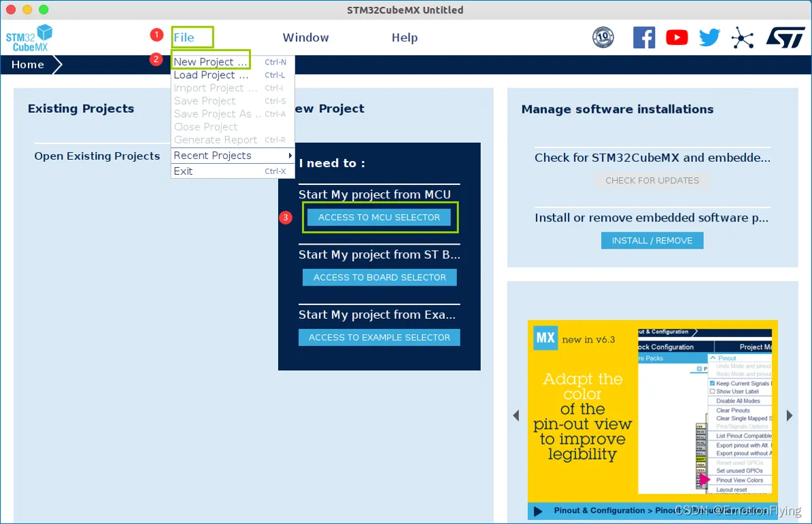Viewport: 812px width, 524px height.
Task: Click the ST community network icon
Action: tap(742, 38)
